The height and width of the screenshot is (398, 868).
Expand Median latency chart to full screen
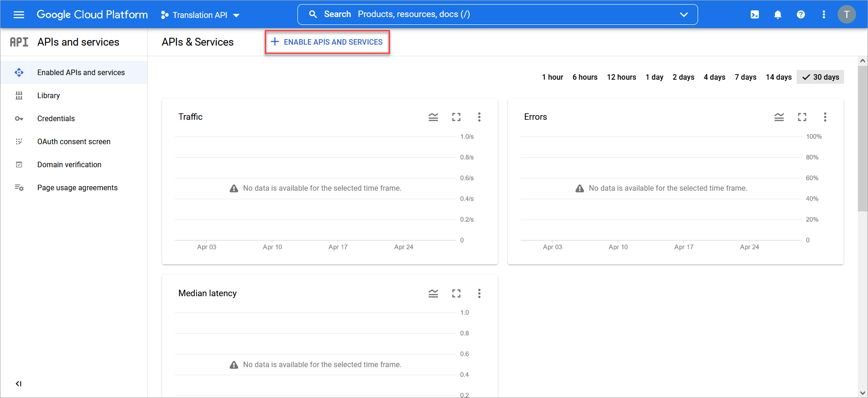point(456,293)
